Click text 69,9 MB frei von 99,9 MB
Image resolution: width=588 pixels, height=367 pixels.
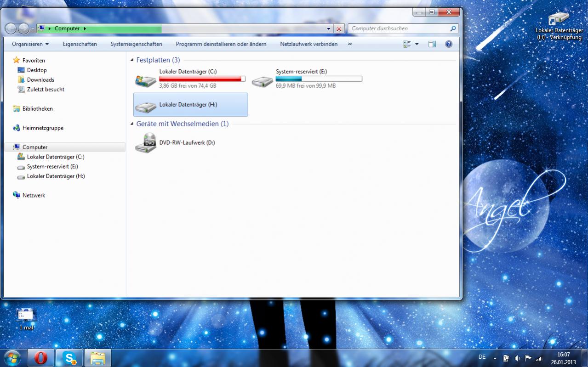tap(306, 86)
